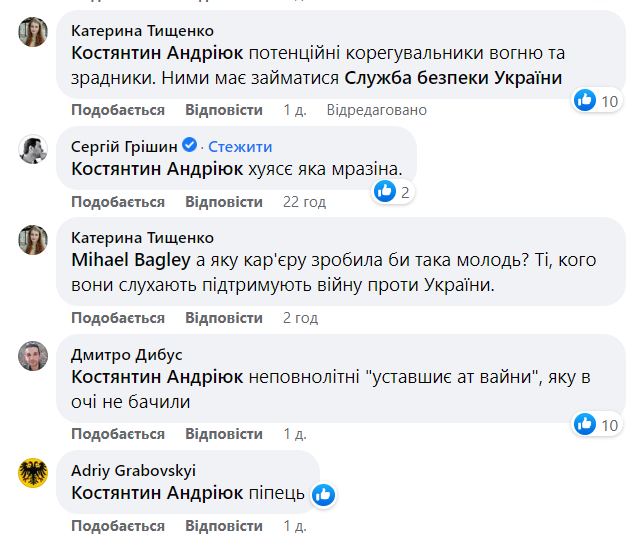Click the like reaction icon on Adriy Grabovskyi's comment
637x540 pixels.
(323, 494)
